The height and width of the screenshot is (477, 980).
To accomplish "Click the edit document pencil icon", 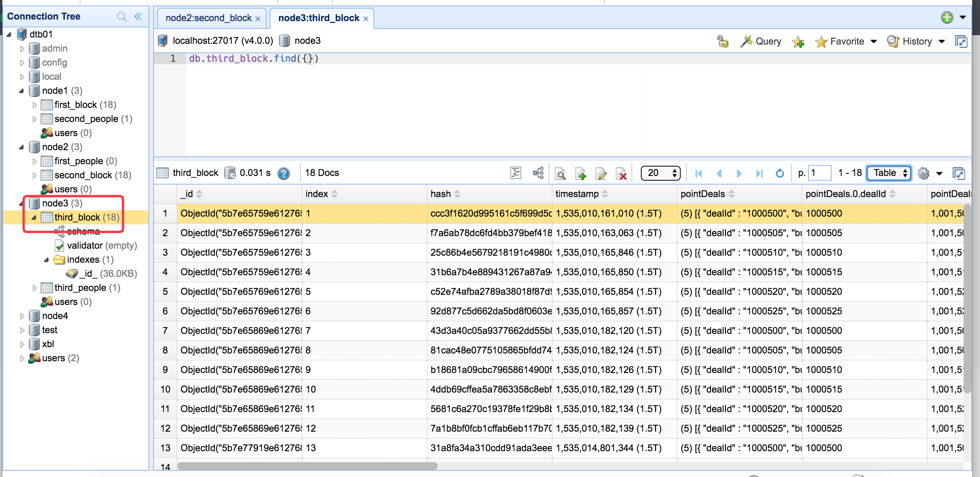I will click(601, 173).
